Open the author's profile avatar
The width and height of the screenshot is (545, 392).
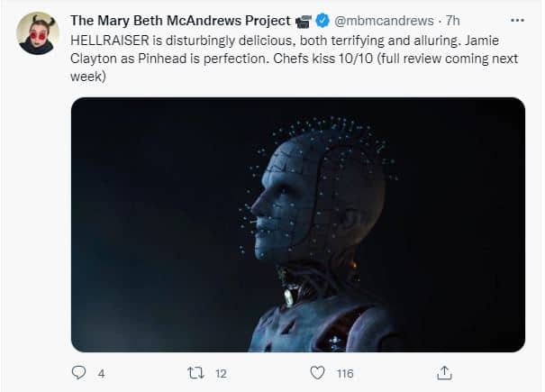(x=38, y=33)
